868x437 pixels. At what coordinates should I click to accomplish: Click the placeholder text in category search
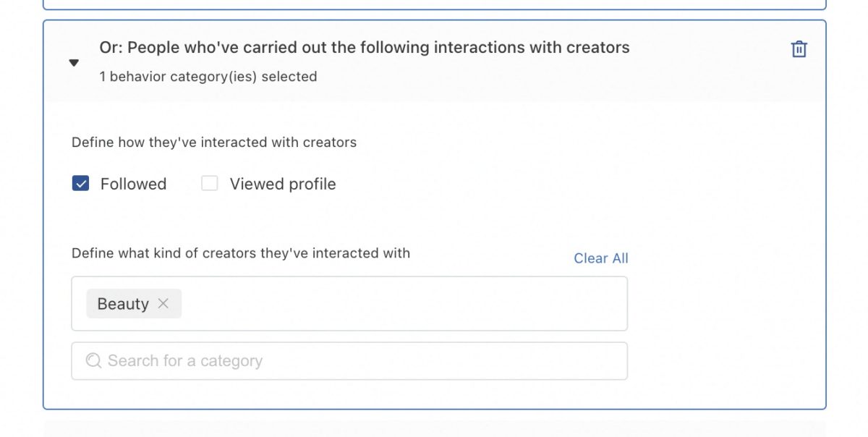185,361
